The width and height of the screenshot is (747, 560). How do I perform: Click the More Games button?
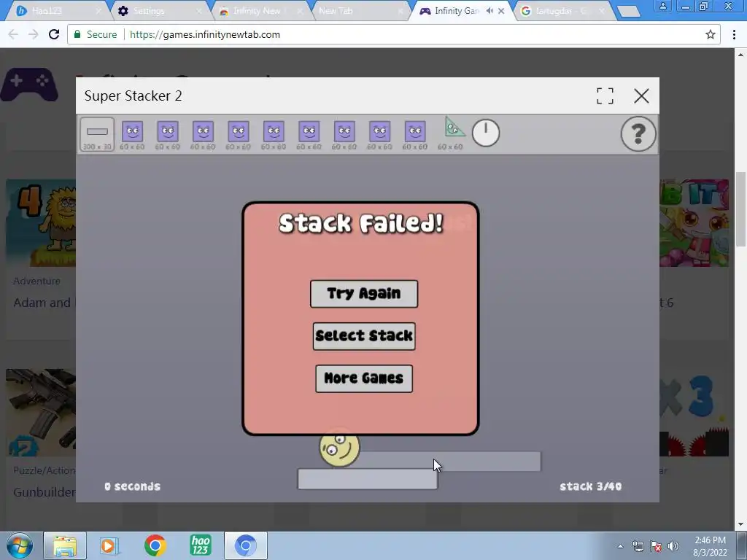point(364,378)
